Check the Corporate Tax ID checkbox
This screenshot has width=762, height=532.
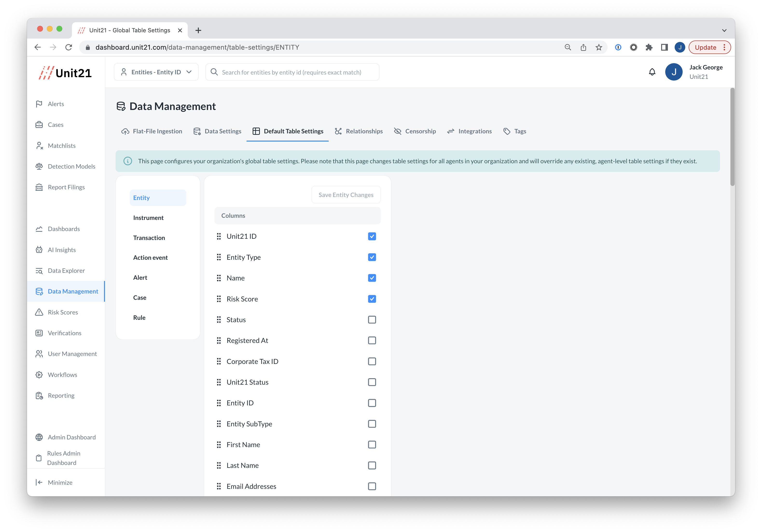372,361
